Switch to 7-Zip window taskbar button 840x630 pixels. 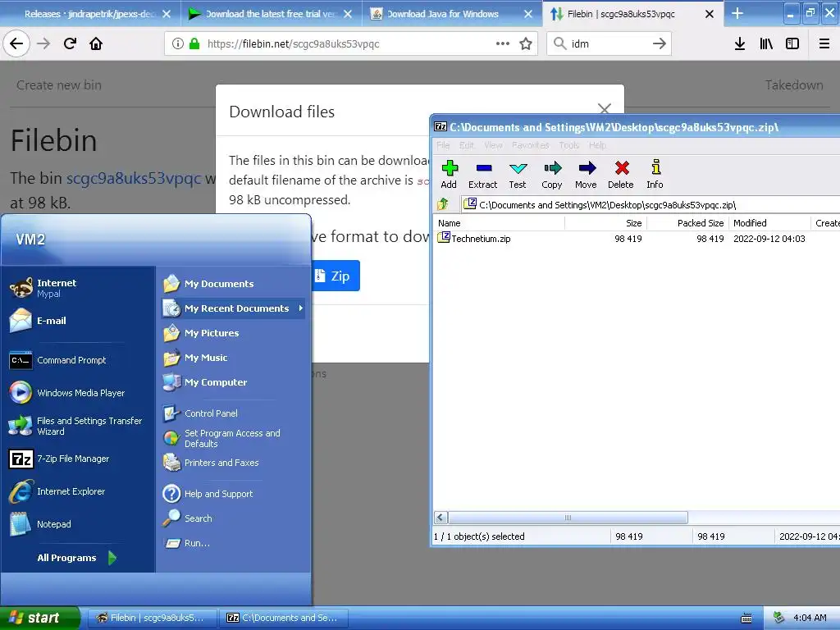pyautogui.click(x=284, y=618)
